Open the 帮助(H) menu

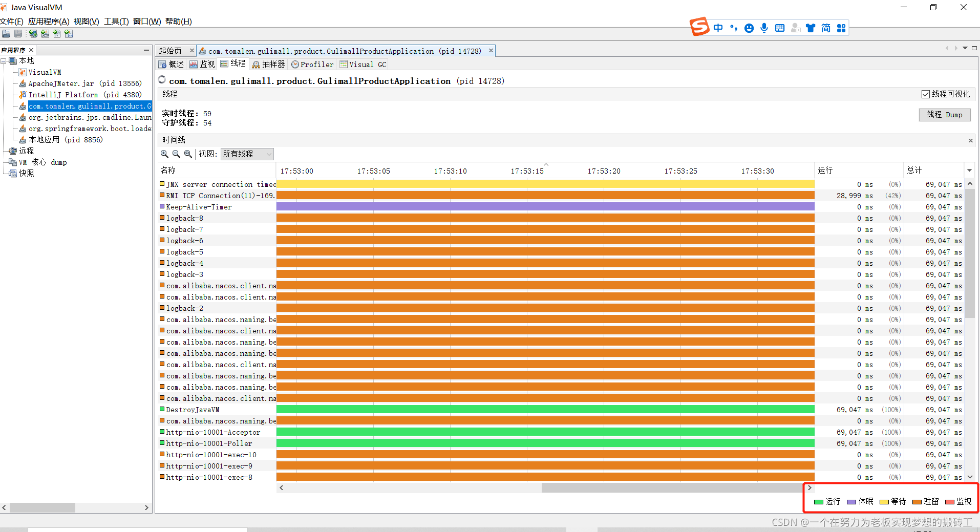(178, 22)
